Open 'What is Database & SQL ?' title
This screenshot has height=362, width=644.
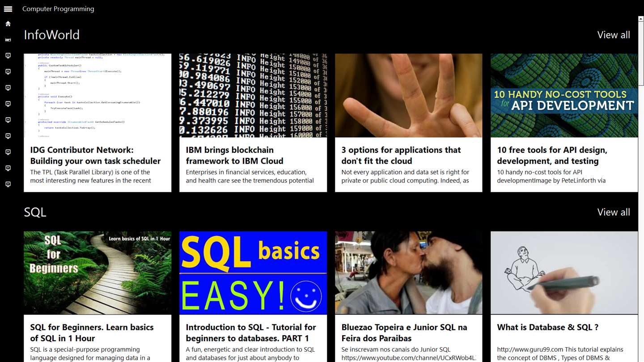pos(547,327)
